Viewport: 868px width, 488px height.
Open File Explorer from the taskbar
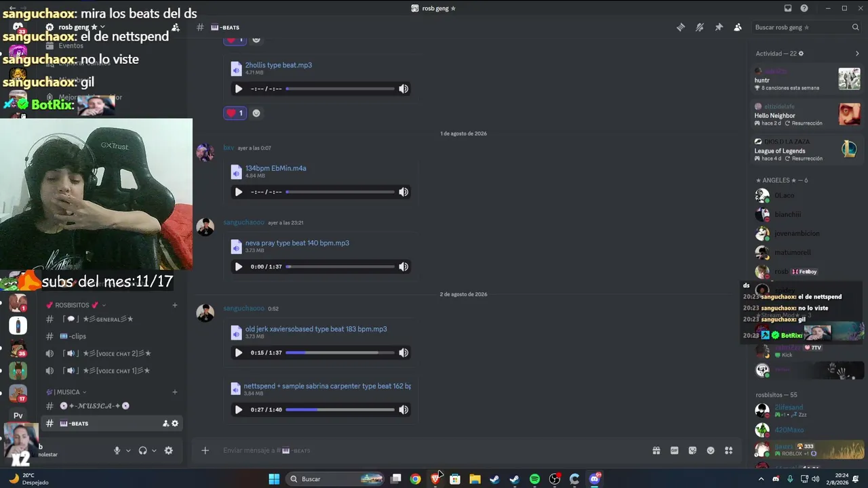pos(475,479)
